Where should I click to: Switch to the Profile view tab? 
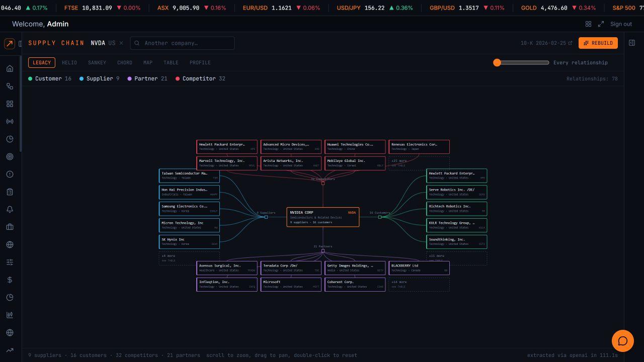point(200,62)
